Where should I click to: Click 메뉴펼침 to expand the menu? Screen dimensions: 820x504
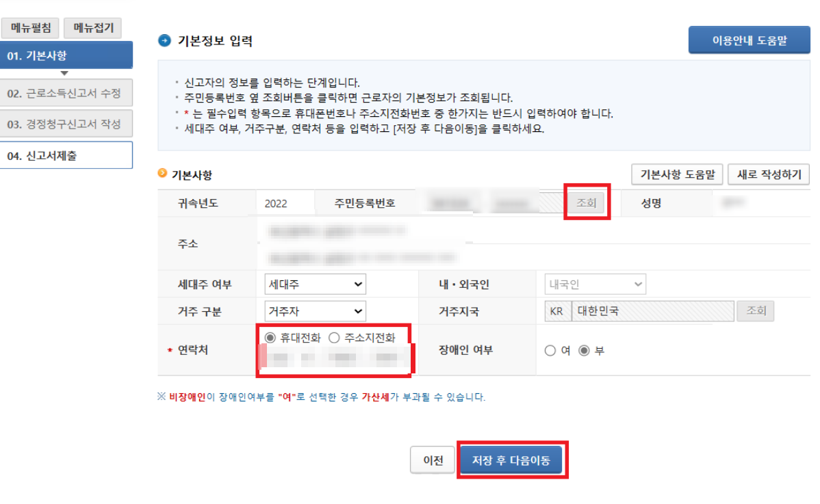tap(30, 27)
